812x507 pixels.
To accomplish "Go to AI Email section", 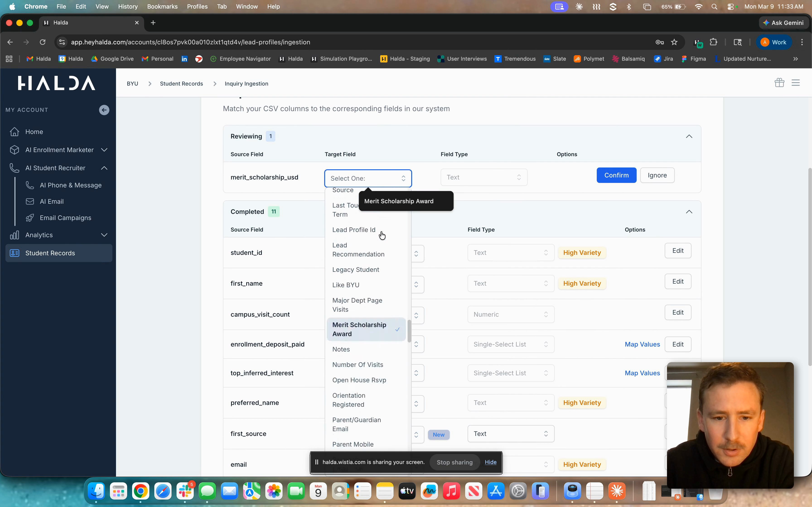I will (51, 201).
